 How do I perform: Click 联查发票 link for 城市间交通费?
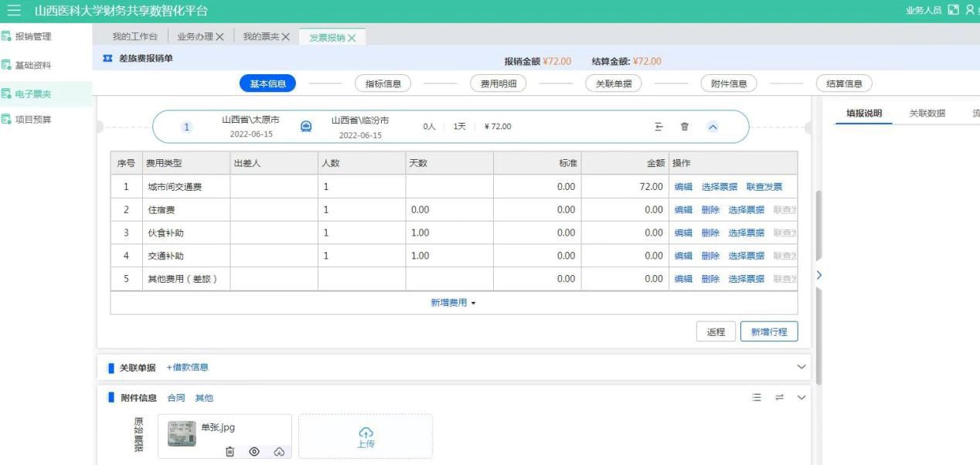pyautogui.click(x=764, y=186)
